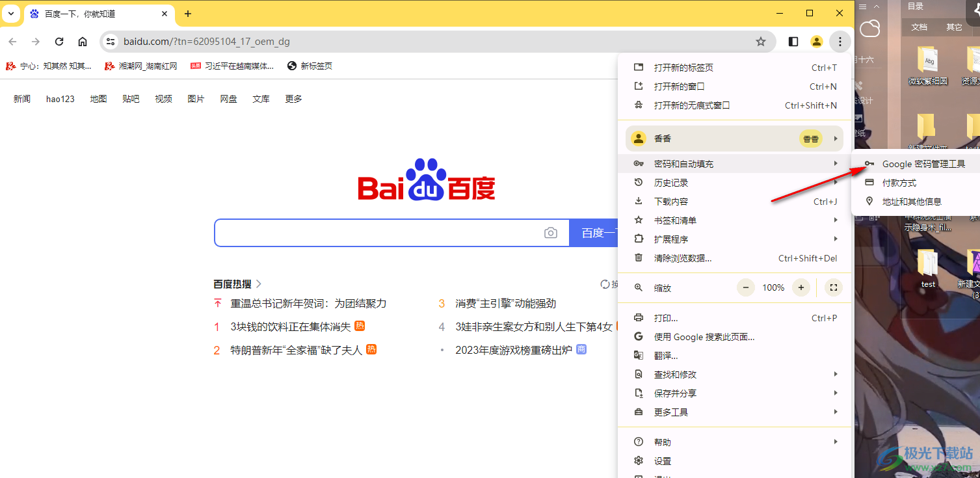Open 地图 link on Baidu
980x478 pixels.
(98, 99)
